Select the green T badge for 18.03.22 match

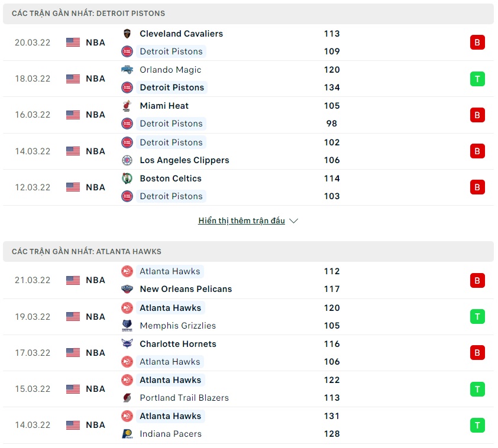pyautogui.click(x=477, y=79)
